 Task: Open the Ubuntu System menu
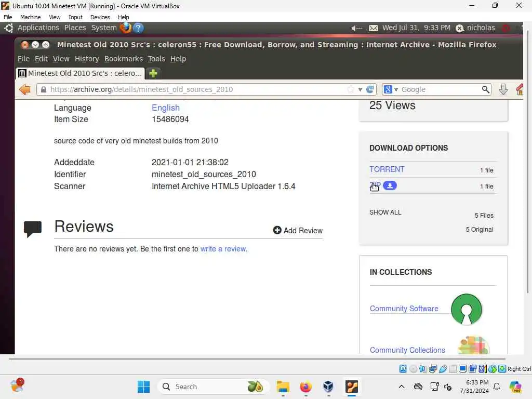point(104,28)
